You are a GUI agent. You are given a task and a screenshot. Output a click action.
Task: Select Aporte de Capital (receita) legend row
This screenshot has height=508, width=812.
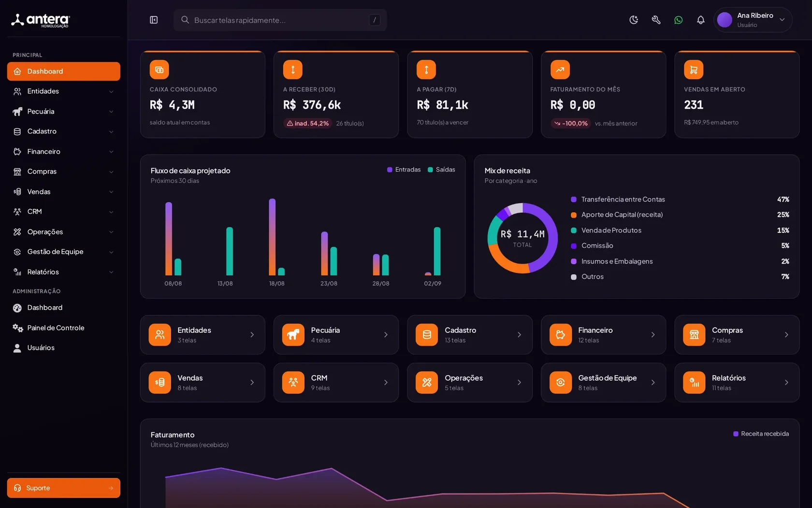coord(680,215)
